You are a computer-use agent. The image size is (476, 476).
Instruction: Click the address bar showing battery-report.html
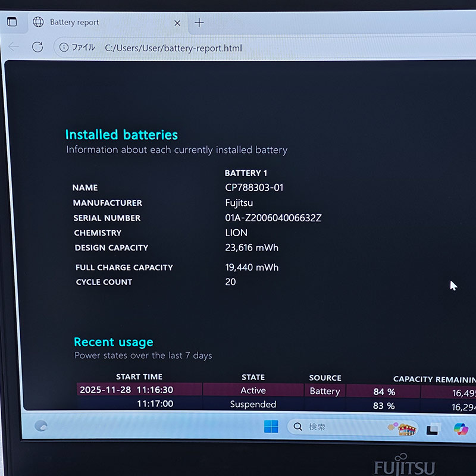click(173, 48)
